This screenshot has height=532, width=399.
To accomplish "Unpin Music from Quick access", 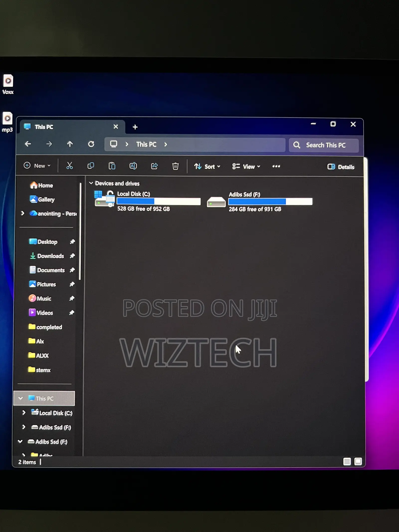I will pos(72,298).
